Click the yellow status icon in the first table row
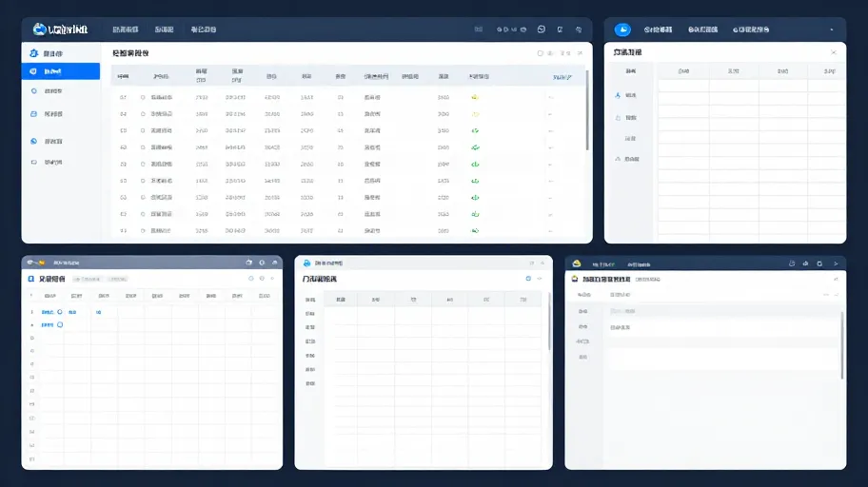 (x=475, y=97)
